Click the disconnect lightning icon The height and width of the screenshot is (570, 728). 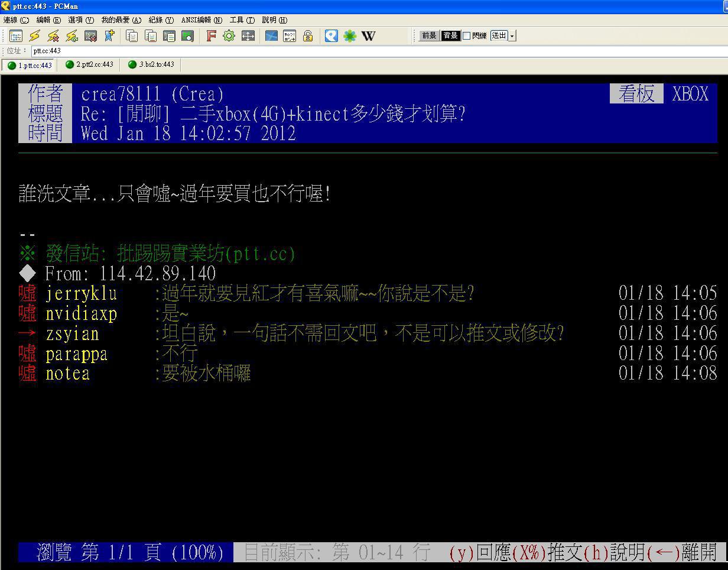click(x=53, y=36)
